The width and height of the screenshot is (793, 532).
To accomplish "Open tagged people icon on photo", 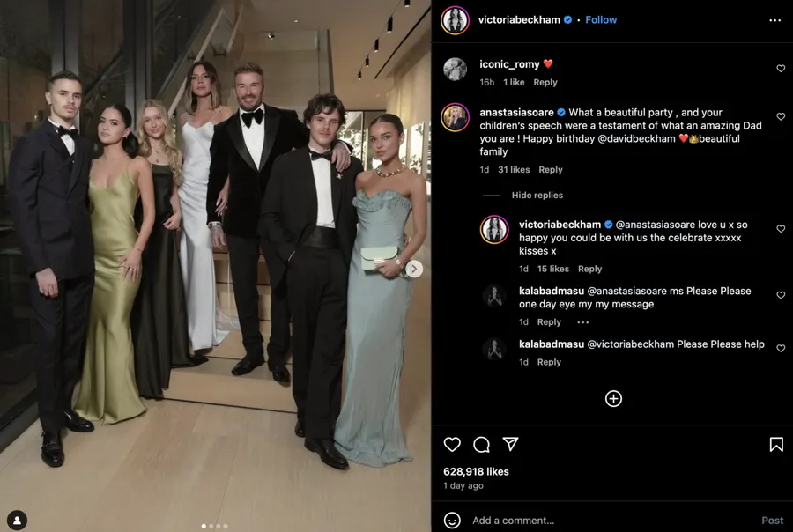I will (17, 521).
